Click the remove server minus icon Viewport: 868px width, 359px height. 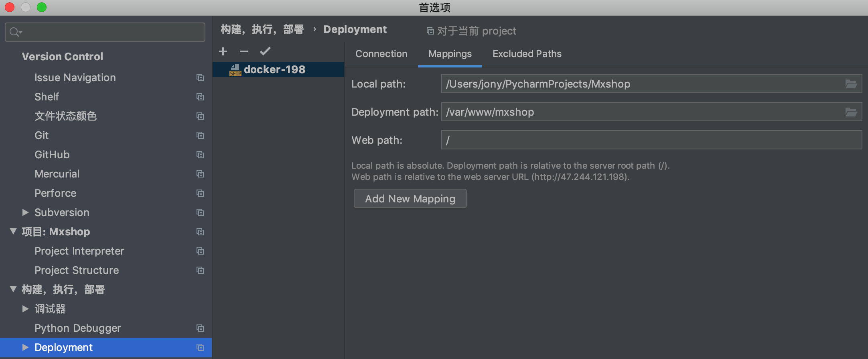pos(244,51)
